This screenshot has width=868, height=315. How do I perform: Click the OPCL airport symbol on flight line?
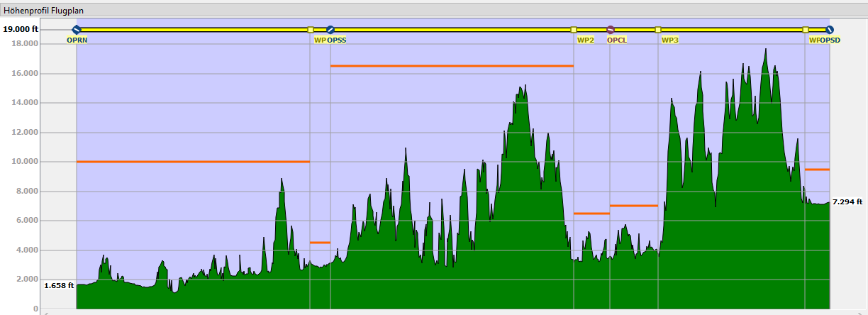pos(611,29)
